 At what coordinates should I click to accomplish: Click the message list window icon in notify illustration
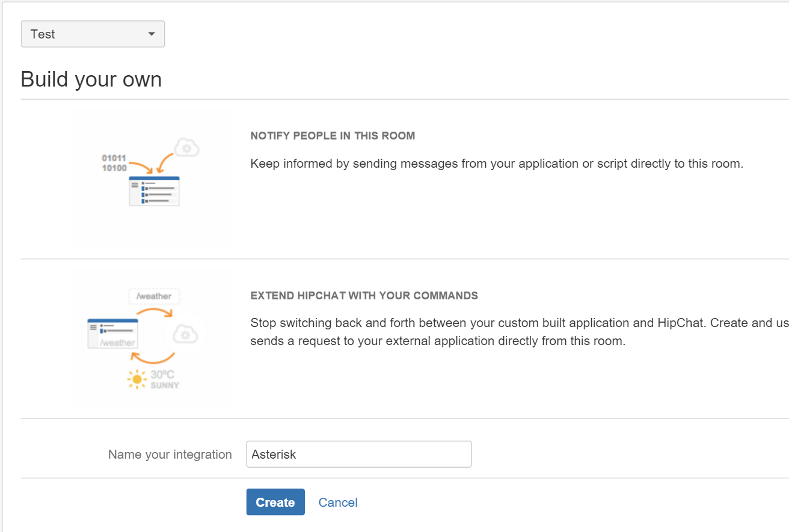click(x=155, y=191)
